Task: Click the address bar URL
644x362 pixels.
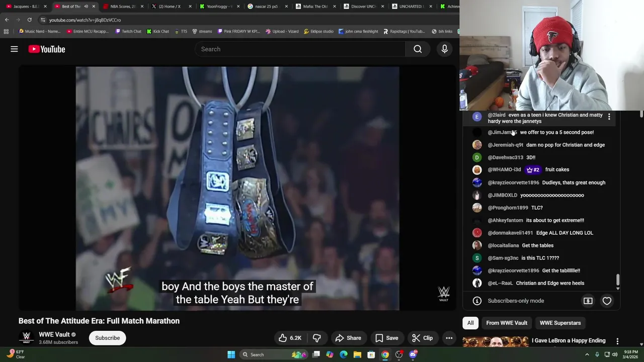Action: pyautogui.click(x=85, y=20)
